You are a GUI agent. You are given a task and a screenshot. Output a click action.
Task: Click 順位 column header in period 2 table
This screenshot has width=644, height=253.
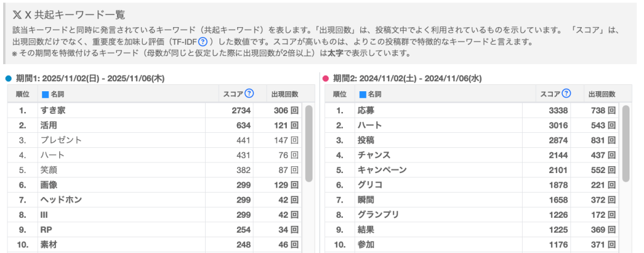tap(340, 94)
